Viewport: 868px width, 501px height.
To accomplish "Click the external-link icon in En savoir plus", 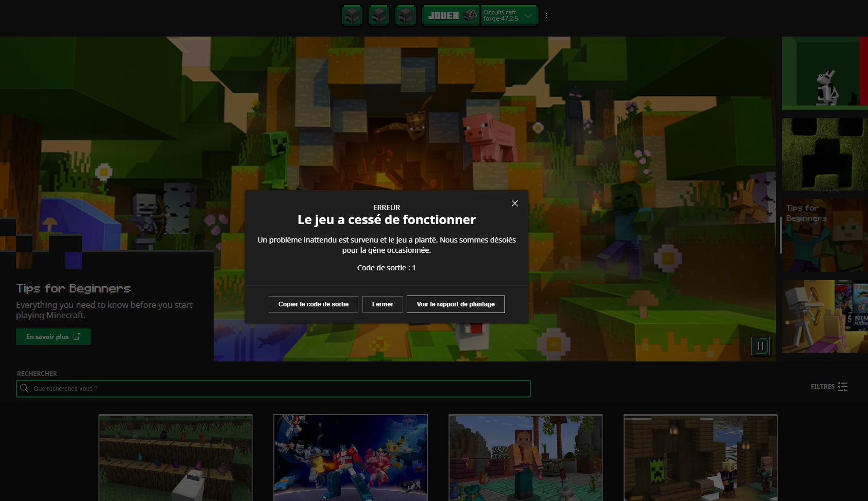I will click(x=77, y=337).
